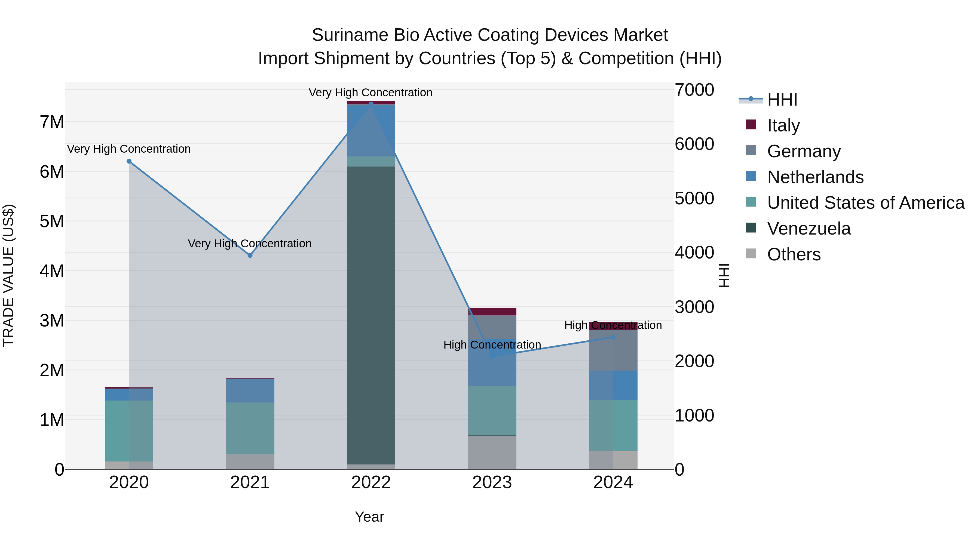980x551 pixels.
Task: Select the 2023 HHI data point
Action: point(492,356)
